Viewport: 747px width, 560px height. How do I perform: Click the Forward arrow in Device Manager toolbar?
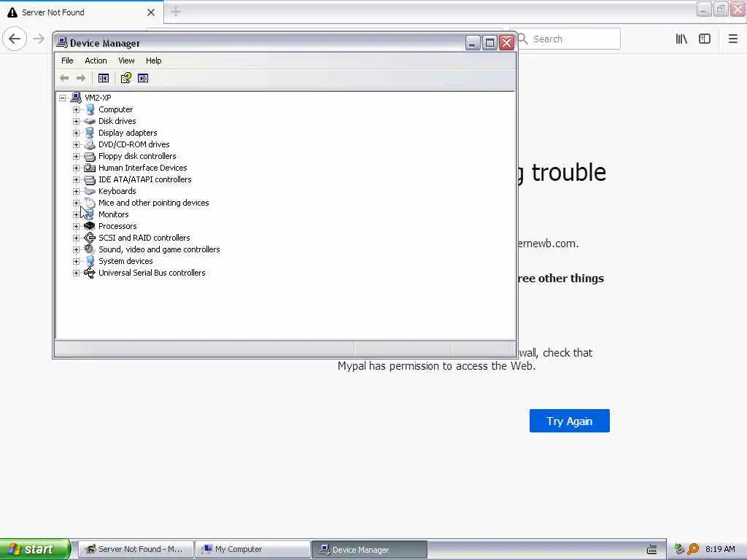click(81, 78)
